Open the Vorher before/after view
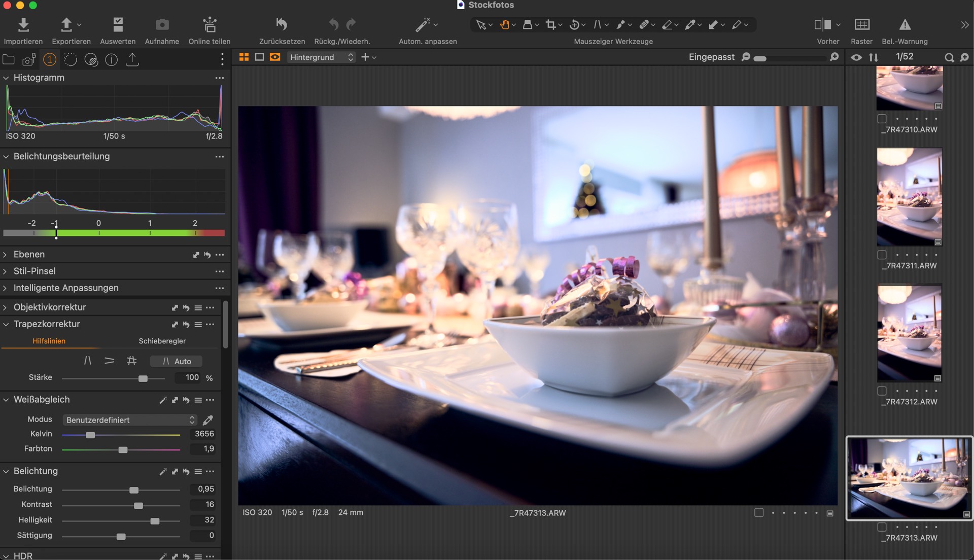Screen dimensions: 974x560 [x=822, y=24]
